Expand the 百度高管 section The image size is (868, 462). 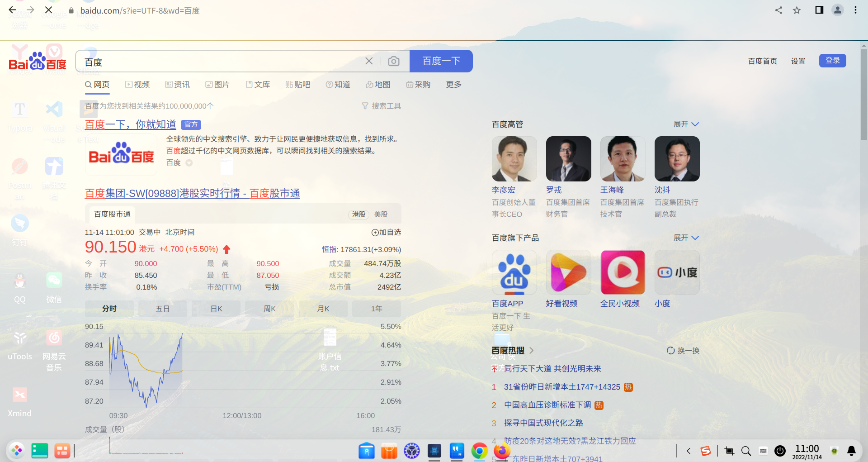[686, 124]
